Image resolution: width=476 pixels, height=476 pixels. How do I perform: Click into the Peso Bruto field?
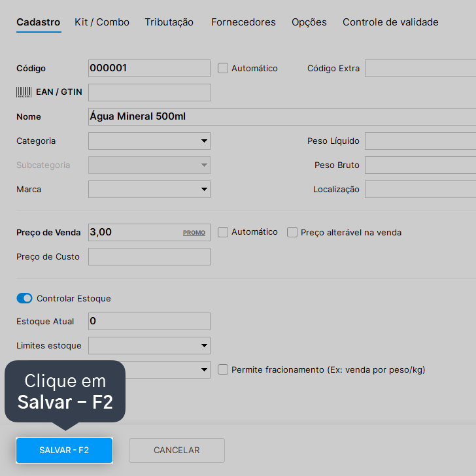pyautogui.click(x=420, y=165)
